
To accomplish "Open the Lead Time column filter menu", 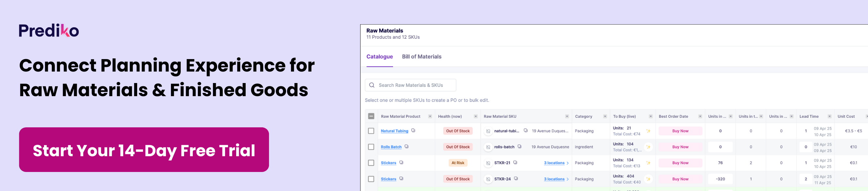I will 829,116.
